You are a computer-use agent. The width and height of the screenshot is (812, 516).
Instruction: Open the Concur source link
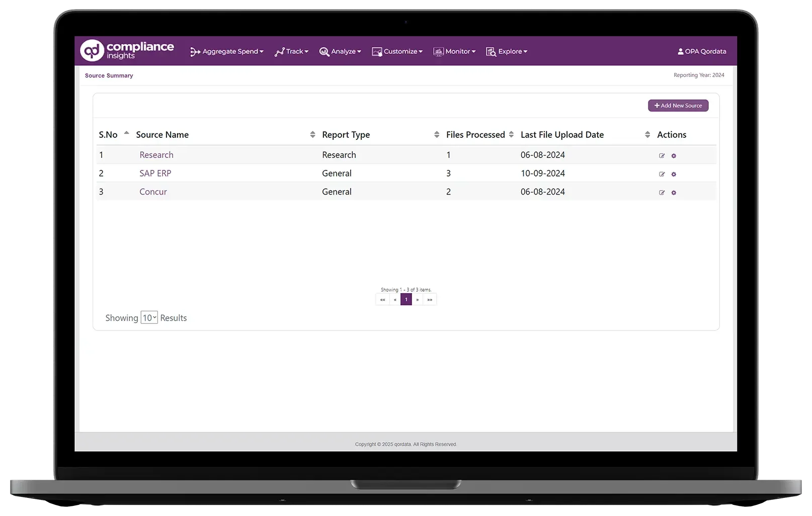[x=153, y=192]
